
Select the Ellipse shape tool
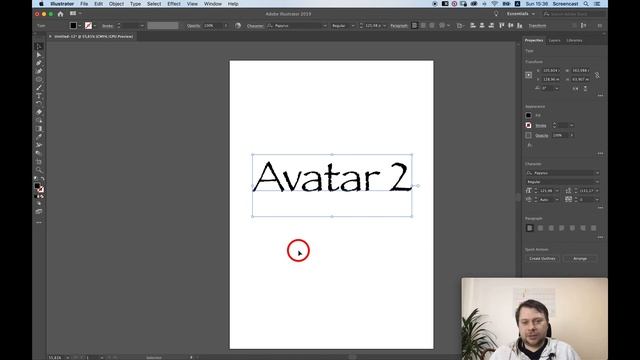(39, 80)
